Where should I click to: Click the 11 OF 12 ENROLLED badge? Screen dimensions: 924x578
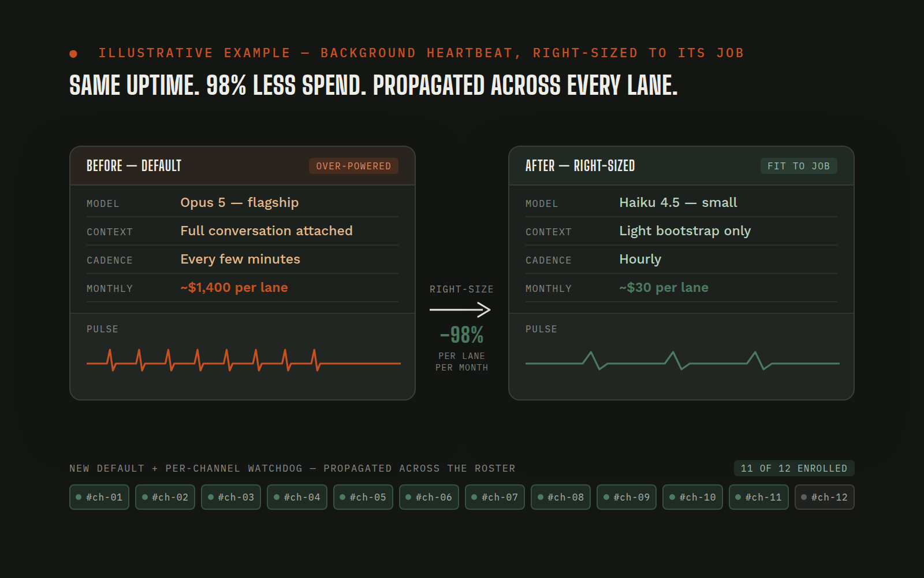pyautogui.click(x=794, y=468)
